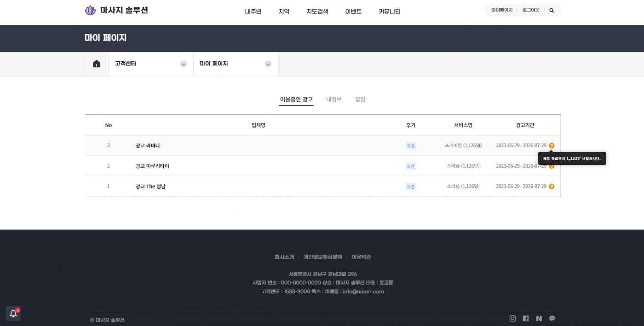Click the lotus logo of 마사지 솔루션
The height and width of the screenshot is (326, 644).
click(x=90, y=10)
